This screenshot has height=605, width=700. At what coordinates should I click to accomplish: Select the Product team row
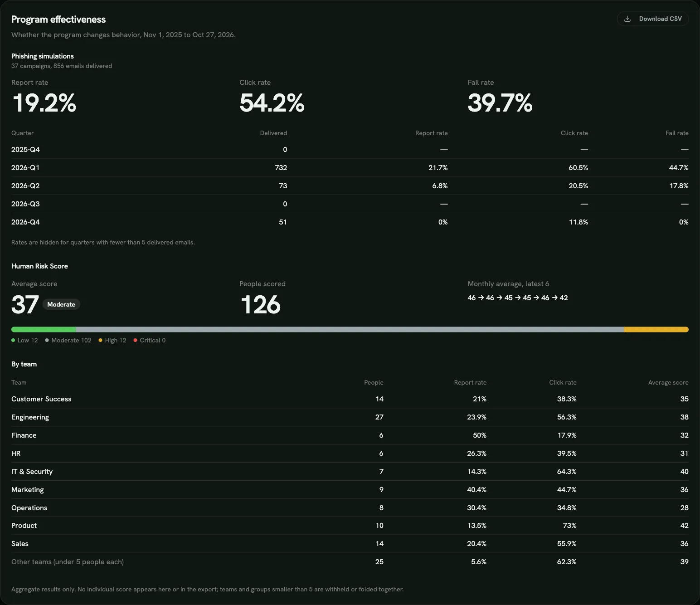click(x=350, y=526)
